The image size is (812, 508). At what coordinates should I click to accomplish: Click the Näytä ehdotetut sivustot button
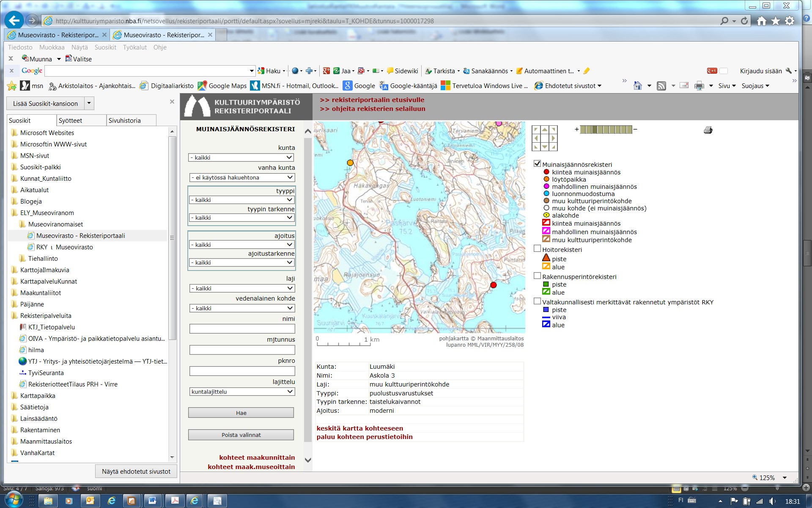click(136, 471)
